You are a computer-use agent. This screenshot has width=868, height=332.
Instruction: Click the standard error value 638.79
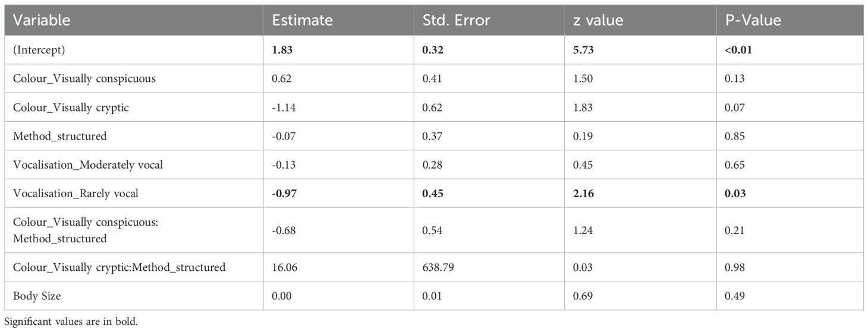pyautogui.click(x=439, y=267)
